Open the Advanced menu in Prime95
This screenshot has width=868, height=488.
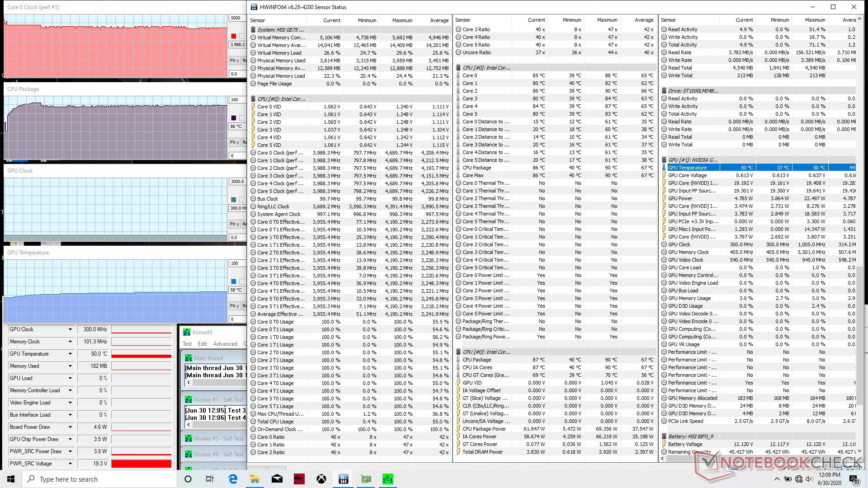pos(225,344)
